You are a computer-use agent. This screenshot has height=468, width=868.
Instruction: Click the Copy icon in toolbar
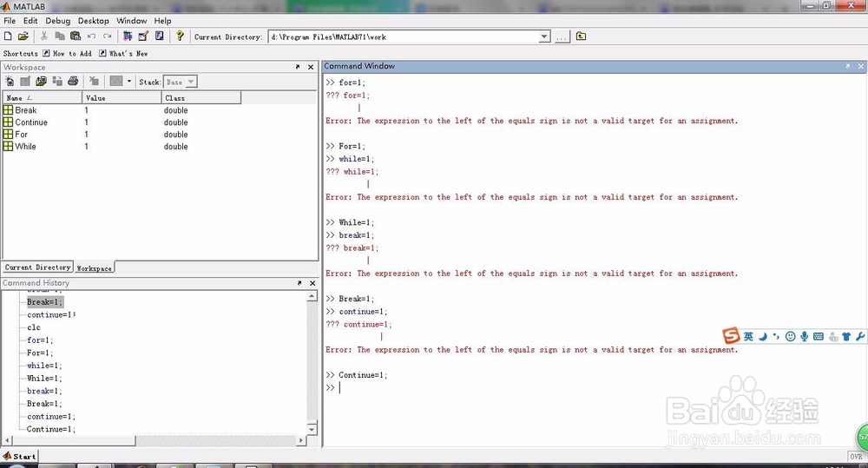(60, 36)
